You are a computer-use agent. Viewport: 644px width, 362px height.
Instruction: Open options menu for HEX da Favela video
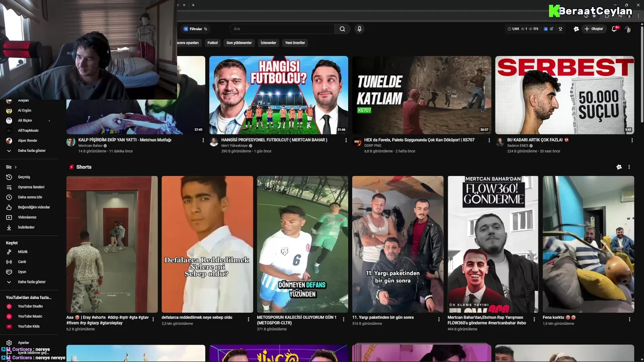pyautogui.click(x=489, y=140)
